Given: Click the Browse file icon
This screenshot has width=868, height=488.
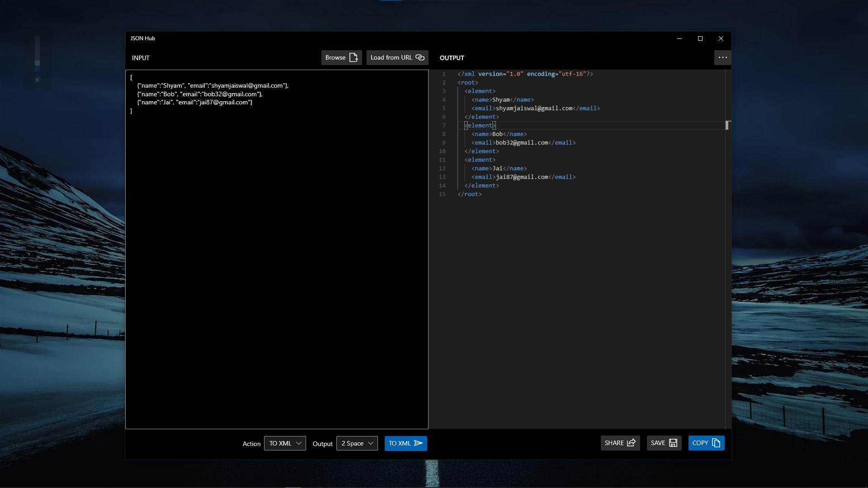Looking at the screenshot, I should [354, 57].
